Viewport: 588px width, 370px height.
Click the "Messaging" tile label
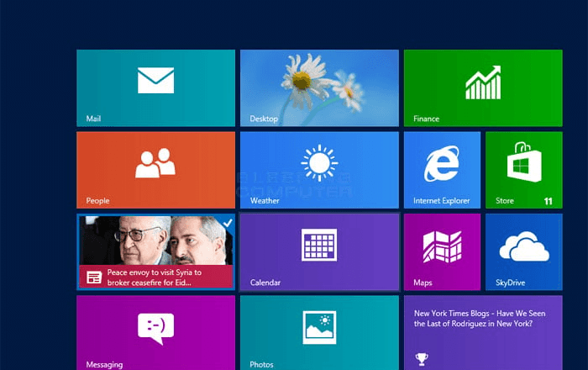coord(104,365)
